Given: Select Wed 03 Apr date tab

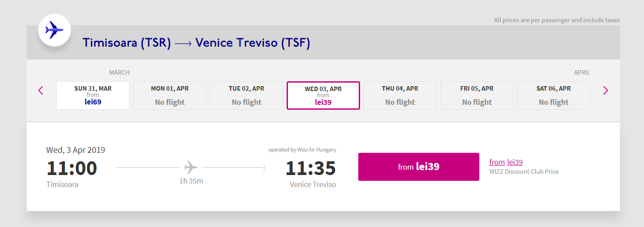Looking at the screenshot, I should click(x=323, y=95).
